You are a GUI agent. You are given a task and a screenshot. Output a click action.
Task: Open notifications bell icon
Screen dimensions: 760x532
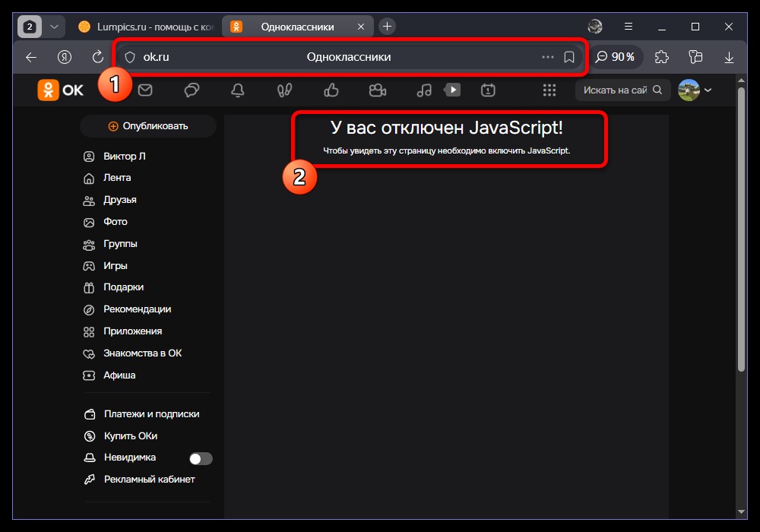click(237, 90)
